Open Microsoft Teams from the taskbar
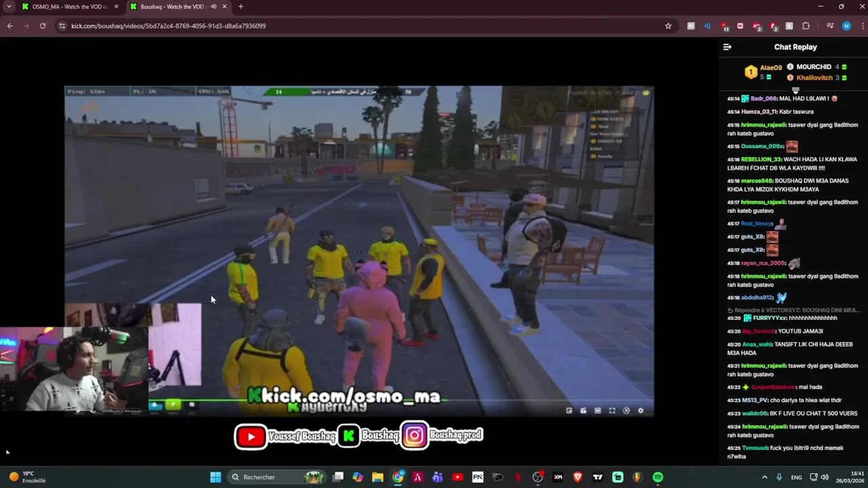 coord(437,477)
